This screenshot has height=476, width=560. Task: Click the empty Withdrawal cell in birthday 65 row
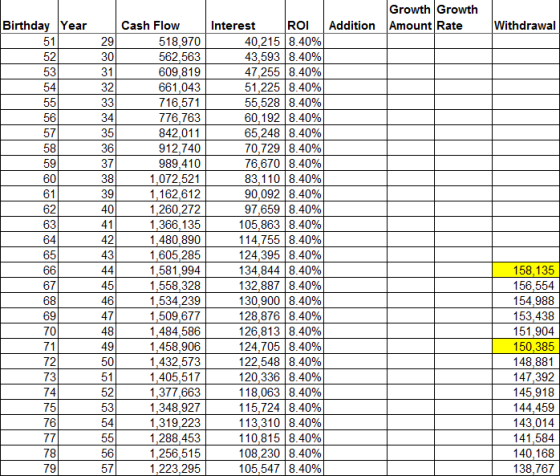point(526,255)
